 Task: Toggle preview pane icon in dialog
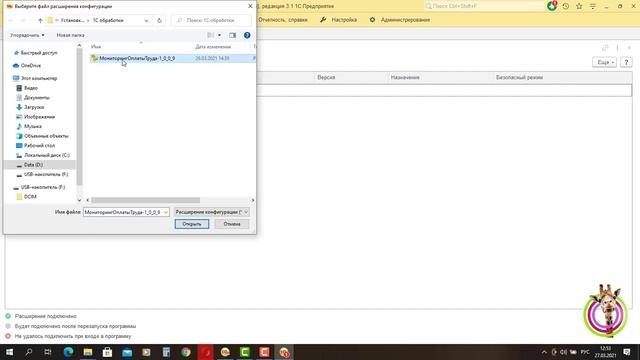click(233, 35)
